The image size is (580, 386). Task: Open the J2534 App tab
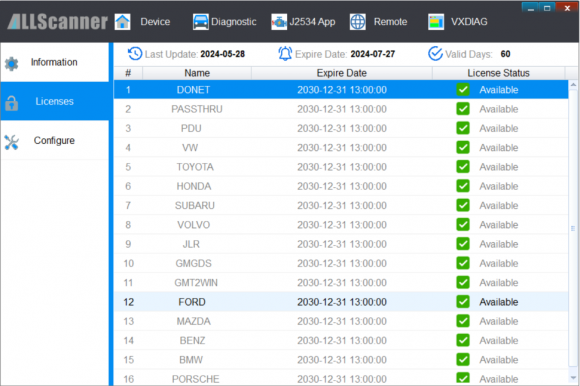pyautogui.click(x=312, y=22)
